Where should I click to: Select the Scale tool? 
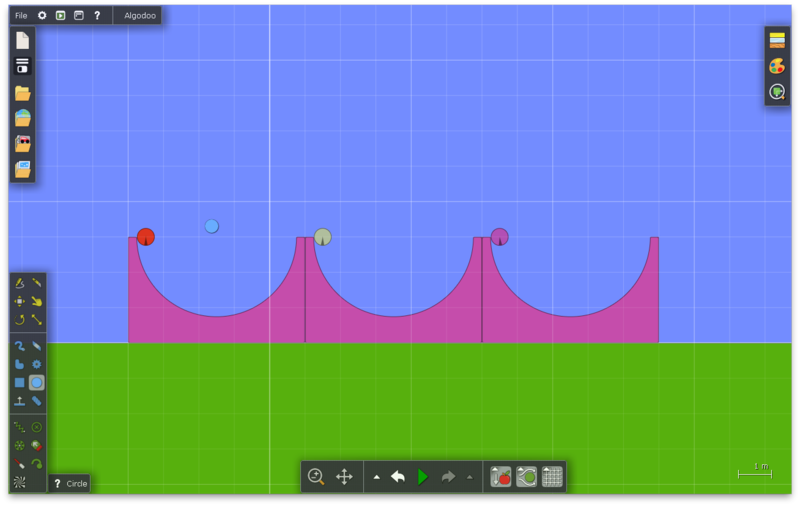37,320
